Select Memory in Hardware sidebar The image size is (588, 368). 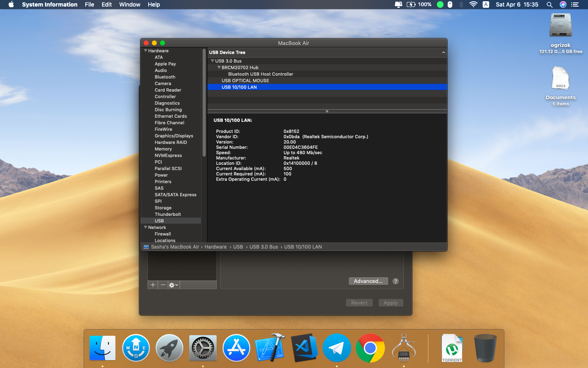[x=163, y=149]
